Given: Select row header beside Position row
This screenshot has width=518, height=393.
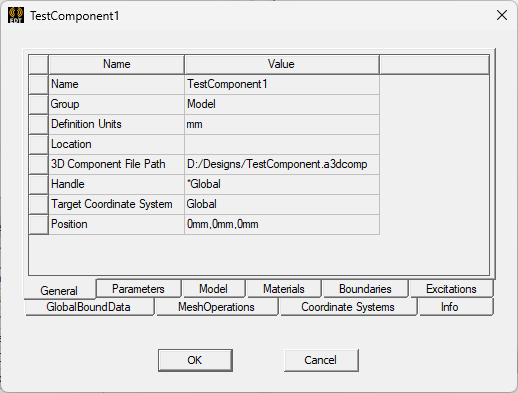Looking at the screenshot, I should click(x=39, y=224).
